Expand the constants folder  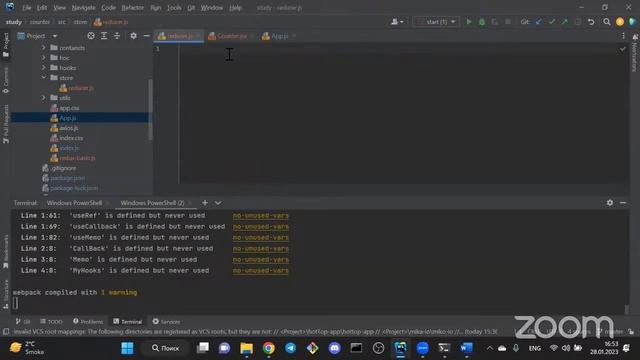tap(44, 48)
